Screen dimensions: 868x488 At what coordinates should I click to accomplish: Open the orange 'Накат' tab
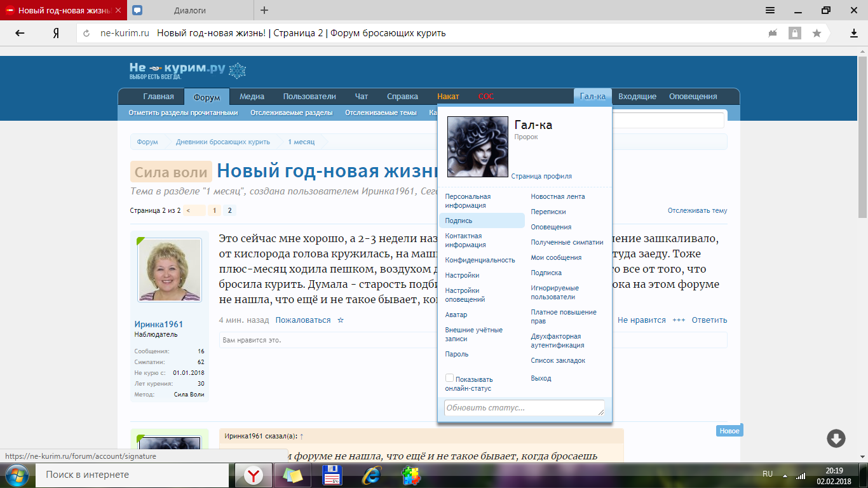448,97
